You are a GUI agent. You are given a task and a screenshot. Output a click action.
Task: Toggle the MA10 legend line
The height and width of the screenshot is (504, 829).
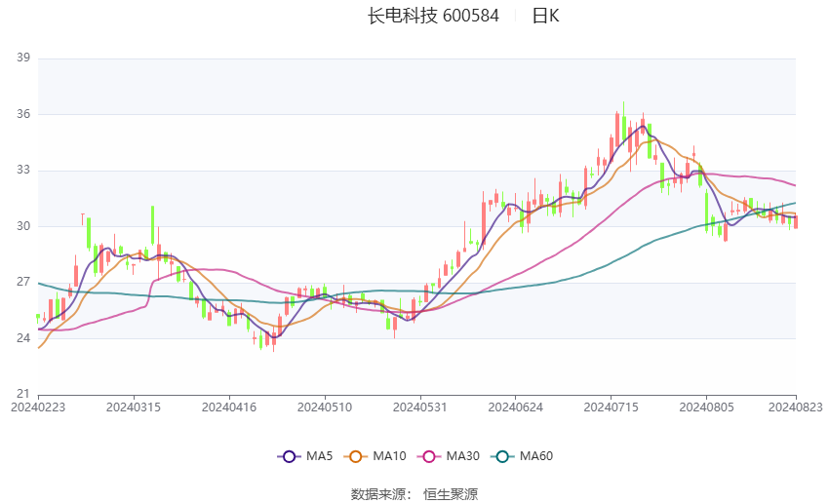click(375, 456)
